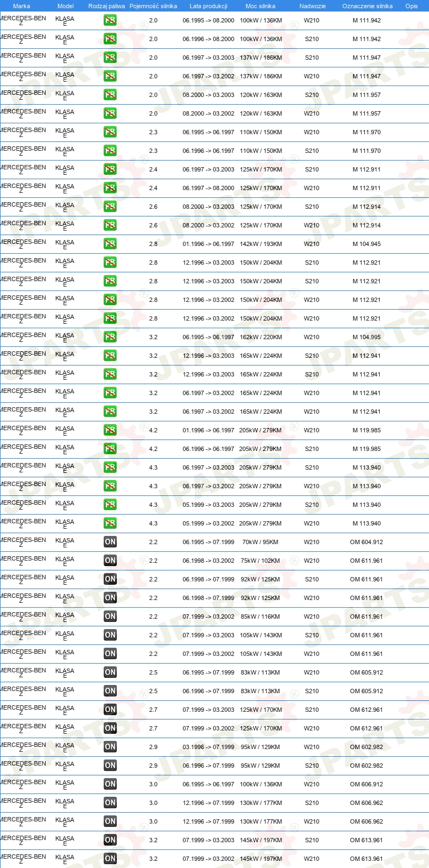Image resolution: width=429 pixels, height=868 pixels.
Task: Click petrol icon for W210 M 112.914 row
Action: click(110, 225)
